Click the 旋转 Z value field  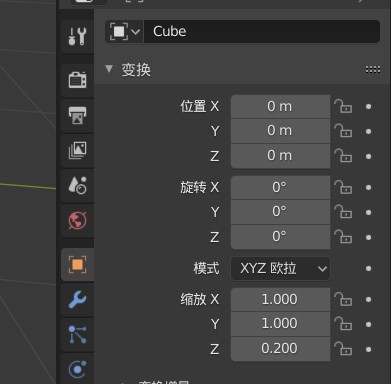click(x=280, y=237)
